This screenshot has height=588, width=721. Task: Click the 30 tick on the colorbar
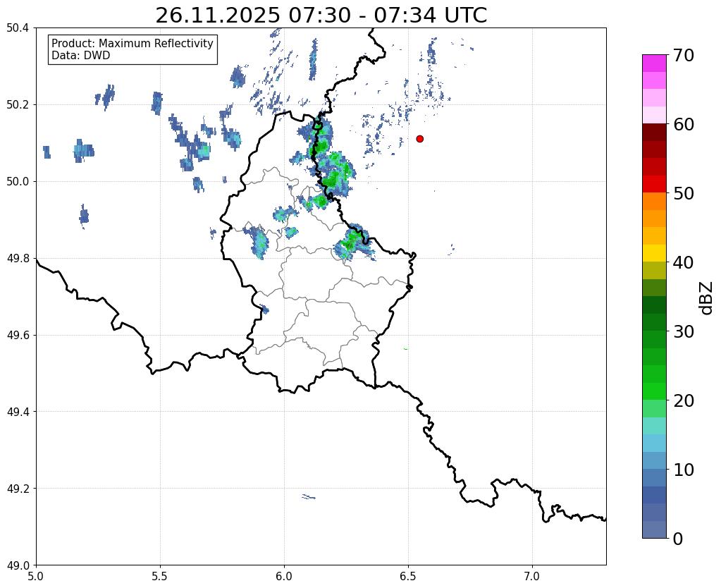click(x=684, y=331)
